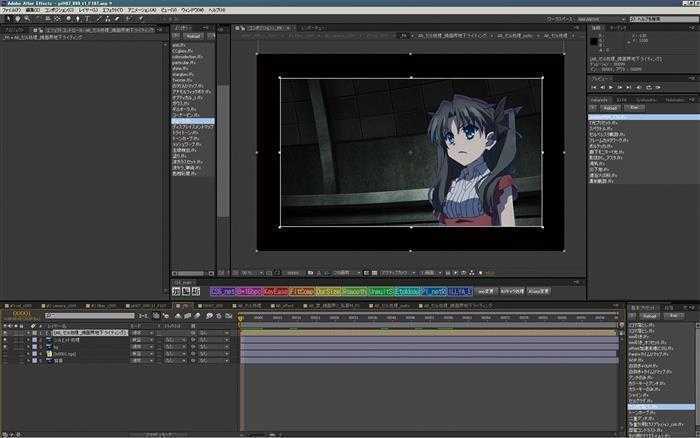Click the red KeyEase script button

[275, 292]
